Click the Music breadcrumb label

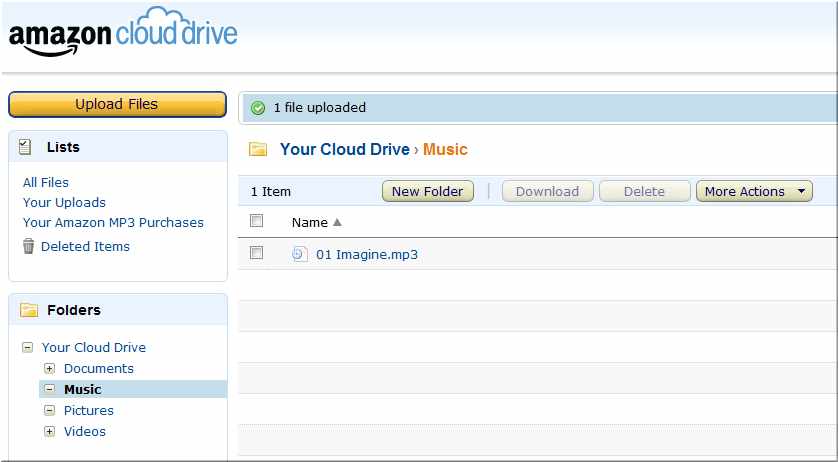[x=445, y=149]
